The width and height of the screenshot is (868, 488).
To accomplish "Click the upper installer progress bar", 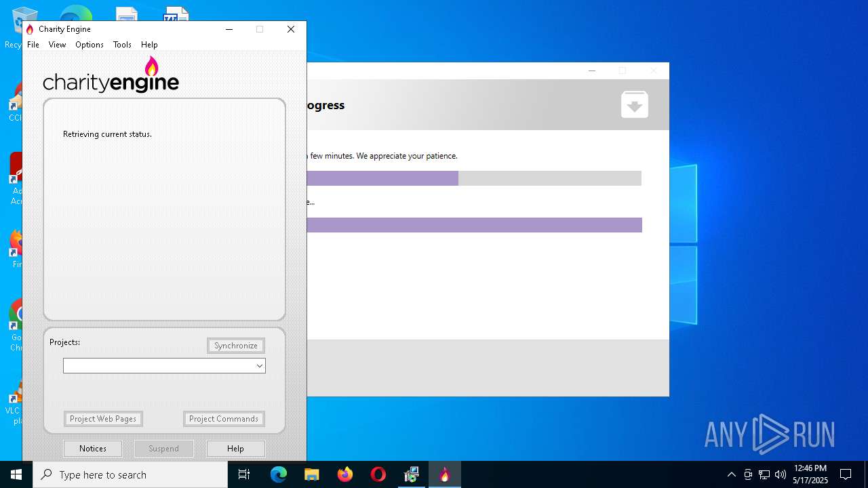I will point(473,178).
